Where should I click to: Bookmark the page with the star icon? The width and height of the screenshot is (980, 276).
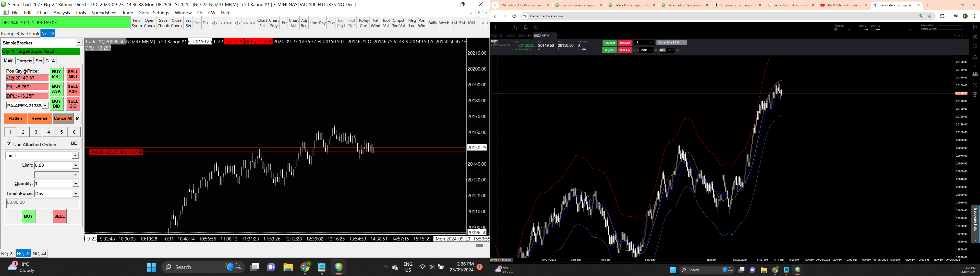(x=929, y=16)
